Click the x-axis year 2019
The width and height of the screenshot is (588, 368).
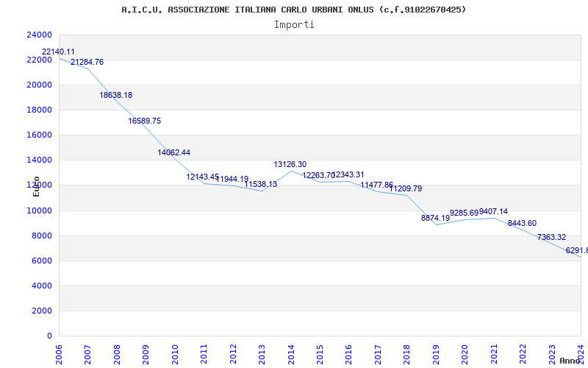pos(436,354)
